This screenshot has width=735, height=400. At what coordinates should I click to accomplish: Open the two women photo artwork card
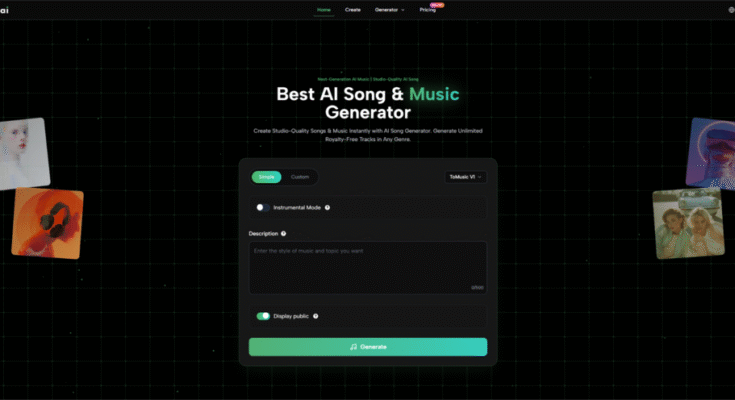(x=688, y=223)
